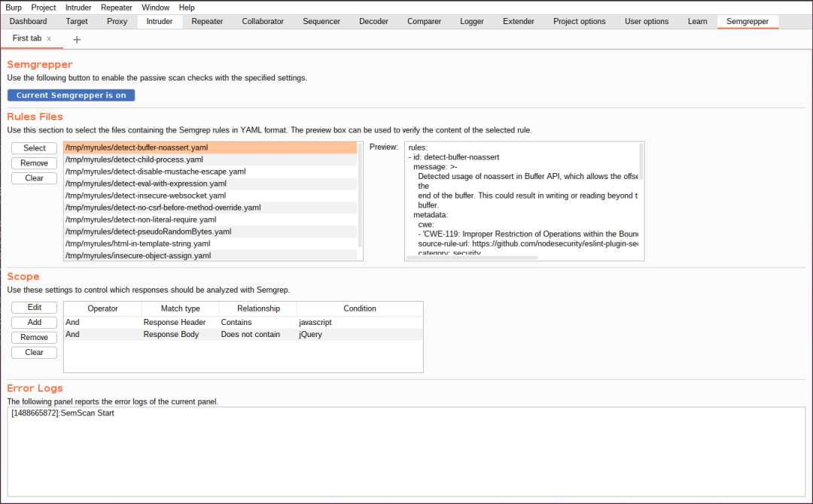Switch to the Repeater tab
This screenshot has width=813, height=504.
coord(207,21)
